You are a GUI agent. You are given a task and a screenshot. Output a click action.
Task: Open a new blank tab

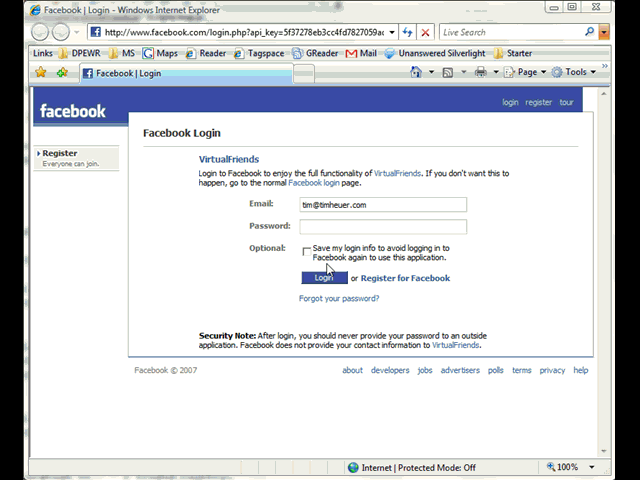pos(304,74)
